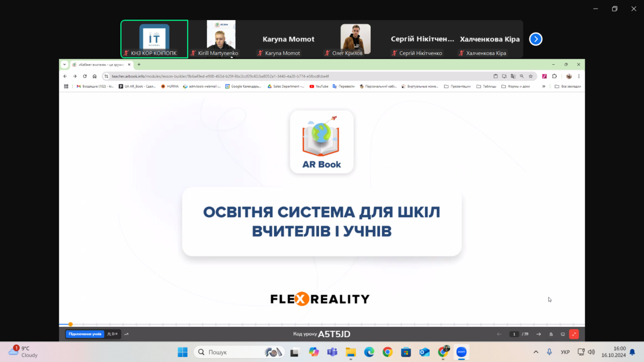Screen dimensions: 644x362
Task: Click the presenter icon next to next arrow
Action: click(551, 334)
